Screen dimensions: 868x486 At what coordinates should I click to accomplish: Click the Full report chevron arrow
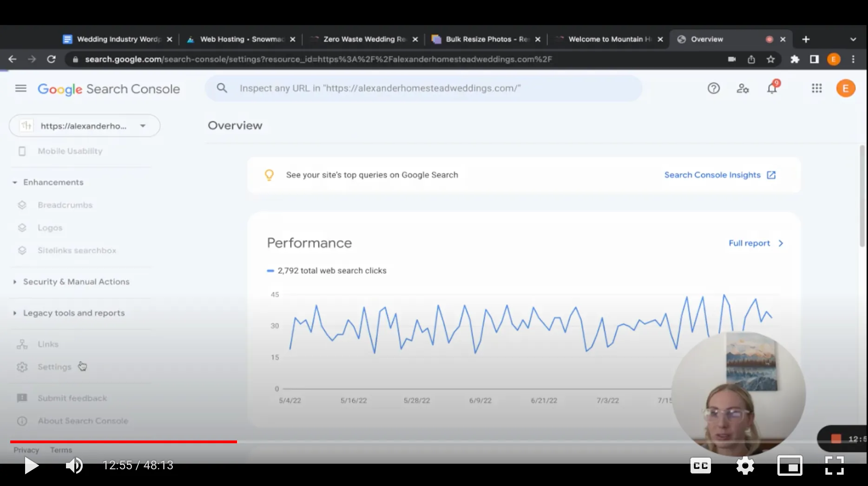point(781,243)
